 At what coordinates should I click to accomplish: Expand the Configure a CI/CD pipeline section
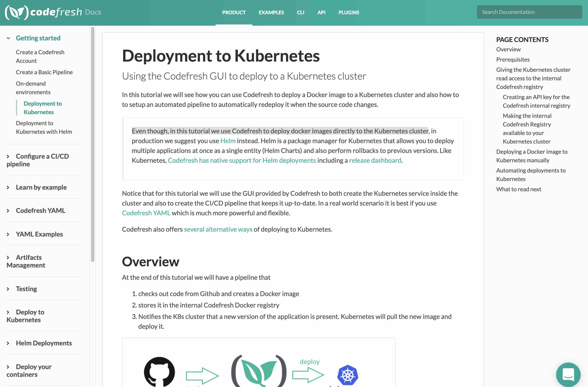click(8, 156)
